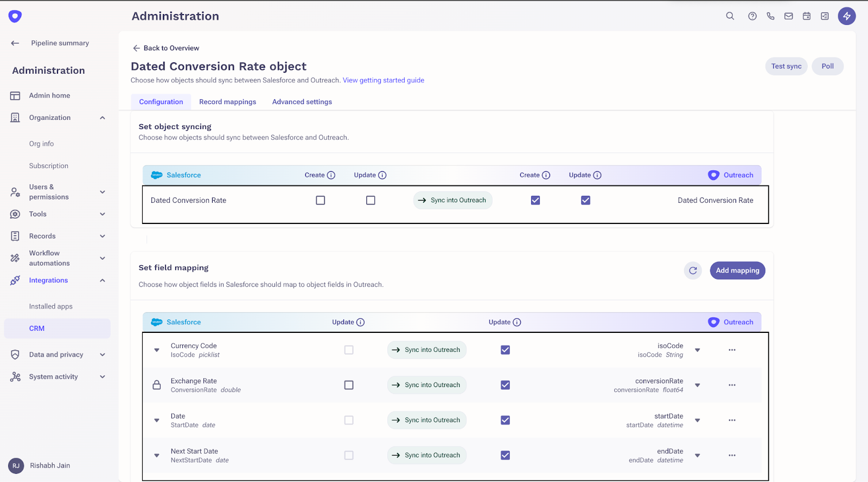Open the phone dialer icon

pyautogui.click(x=770, y=16)
